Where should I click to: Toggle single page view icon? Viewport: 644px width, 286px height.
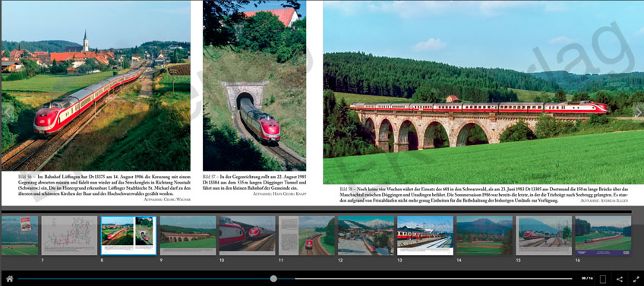coord(603,279)
